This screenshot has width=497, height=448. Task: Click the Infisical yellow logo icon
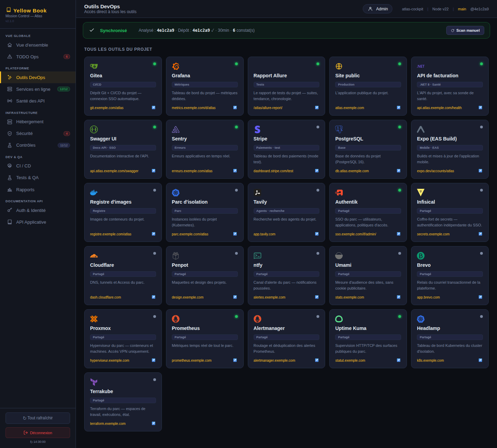click(x=421, y=193)
